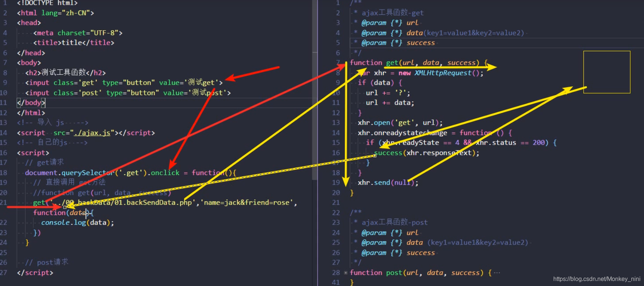This screenshot has width=644, height=286.
Task: Place cursor at the closing </body> tag
Action: click(31, 103)
